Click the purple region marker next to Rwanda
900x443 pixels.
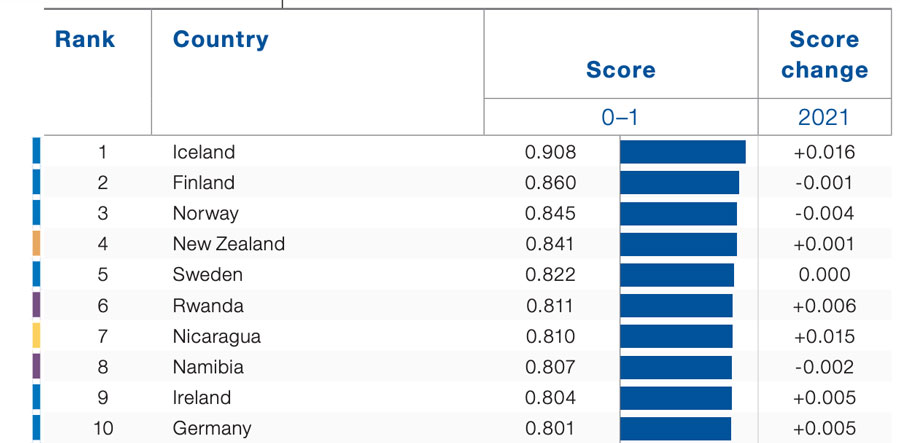pyautogui.click(x=36, y=306)
